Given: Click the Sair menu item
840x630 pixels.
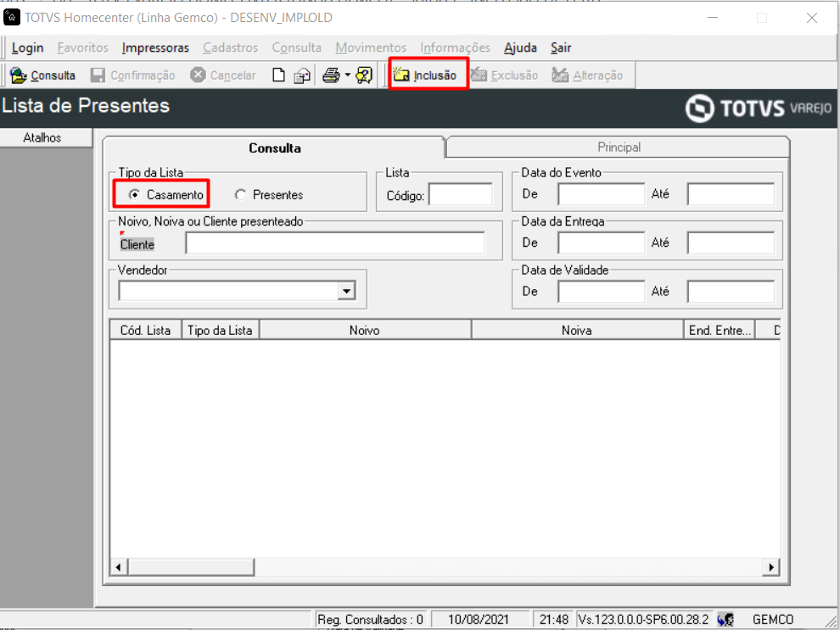Looking at the screenshot, I should pos(561,47).
